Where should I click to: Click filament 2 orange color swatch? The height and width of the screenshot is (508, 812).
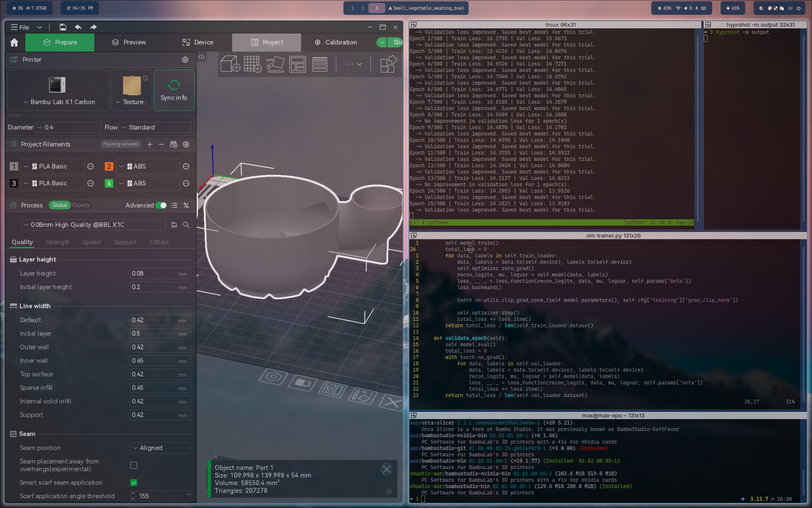[x=109, y=166]
